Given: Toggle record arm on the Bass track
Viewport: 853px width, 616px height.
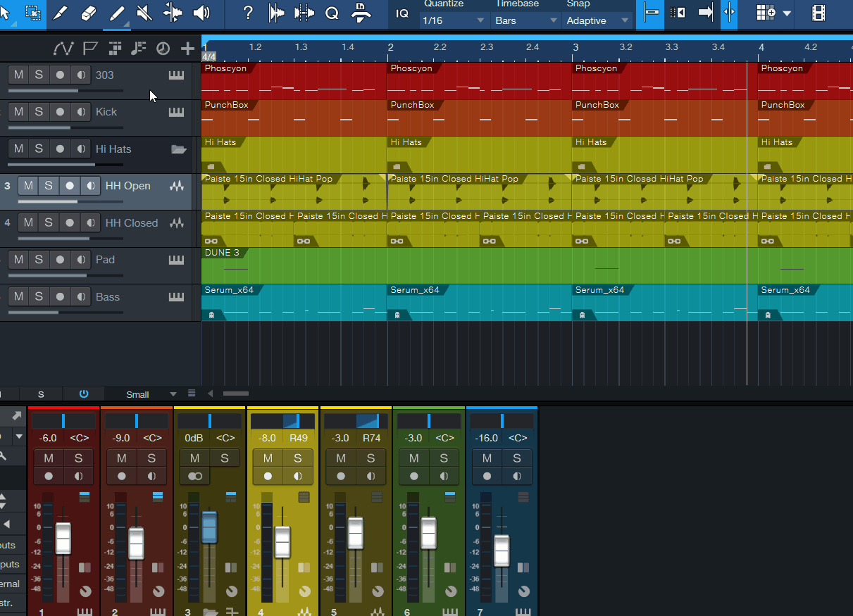Looking at the screenshot, I should (61, 296).
